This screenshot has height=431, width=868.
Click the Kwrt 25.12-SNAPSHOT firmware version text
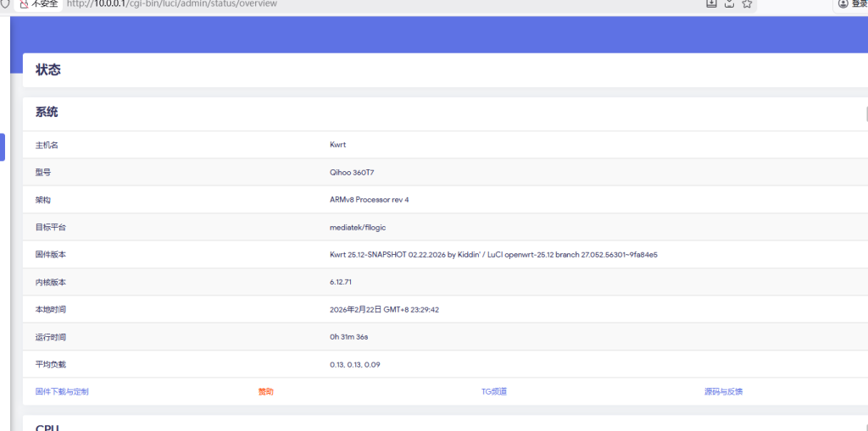493,255
